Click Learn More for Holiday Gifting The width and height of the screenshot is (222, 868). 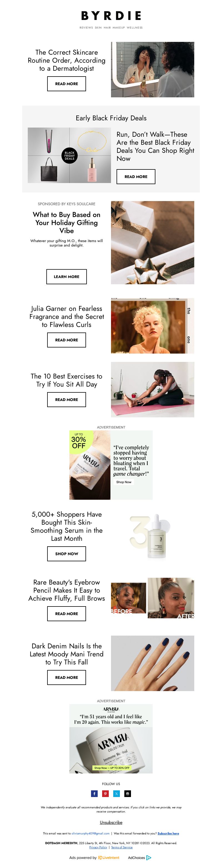[x=67, y=277]
